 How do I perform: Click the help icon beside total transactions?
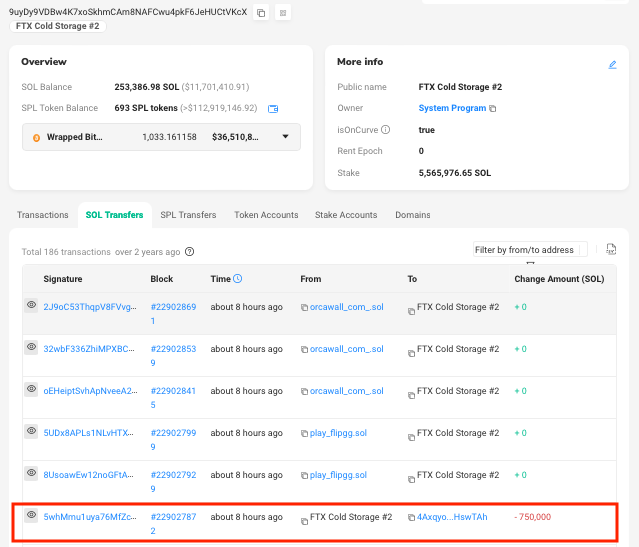pos(190,252)
